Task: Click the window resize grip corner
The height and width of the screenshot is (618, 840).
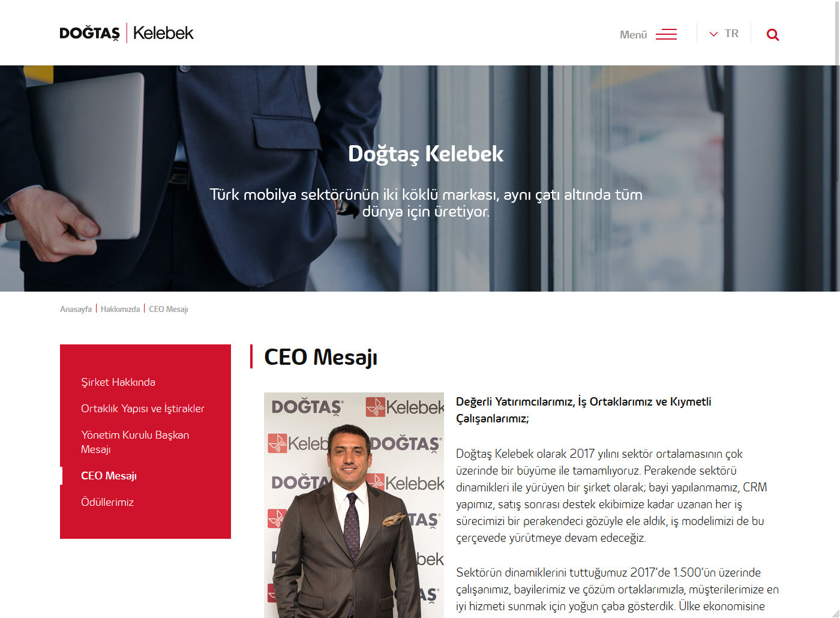Action: coord(835,613)
